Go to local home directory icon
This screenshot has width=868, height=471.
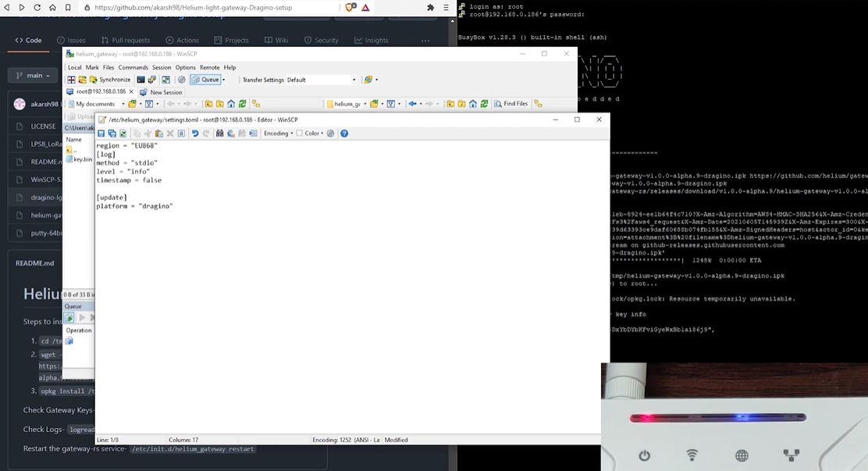[231, 104]
